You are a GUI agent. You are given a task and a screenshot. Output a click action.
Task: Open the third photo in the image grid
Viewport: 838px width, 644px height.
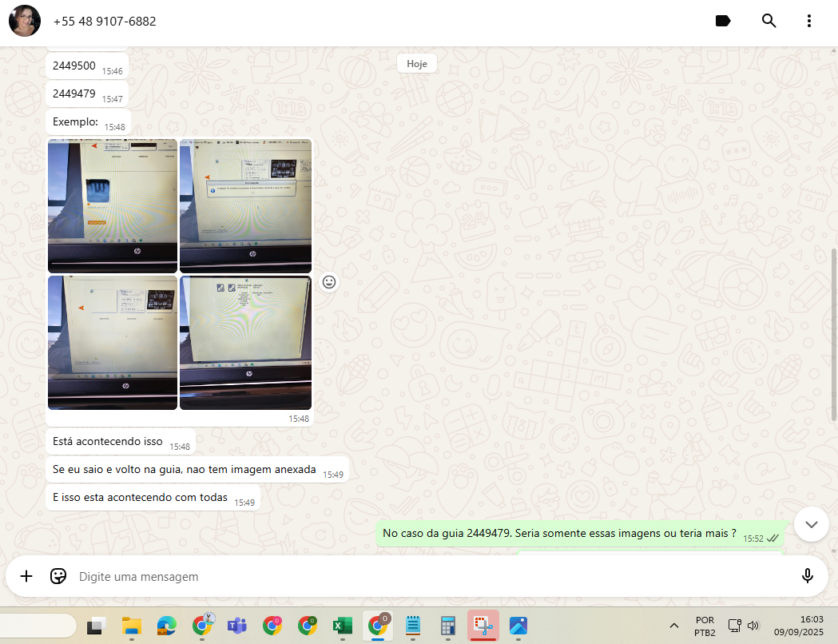[113, 343]
